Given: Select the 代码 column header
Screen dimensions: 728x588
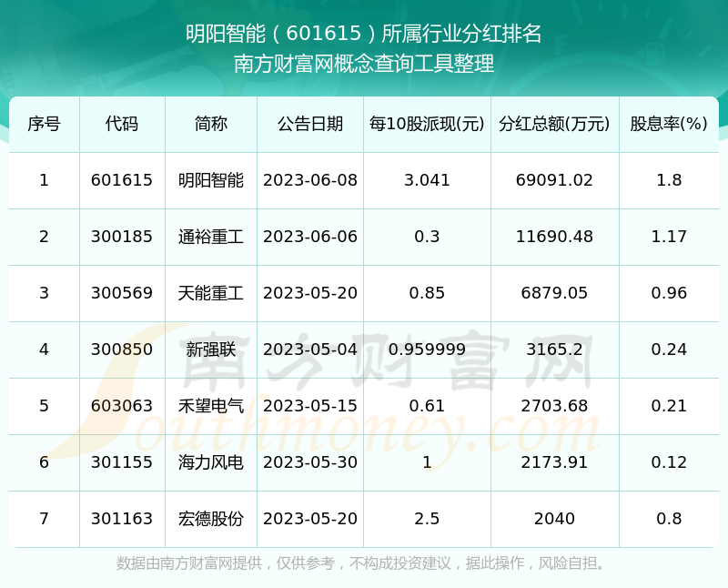Looking at the screenshot, I should pos(122,124).
